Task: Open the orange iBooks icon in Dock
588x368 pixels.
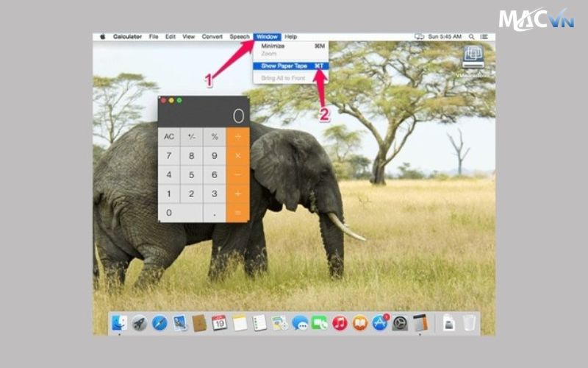Action: (360, 322)
